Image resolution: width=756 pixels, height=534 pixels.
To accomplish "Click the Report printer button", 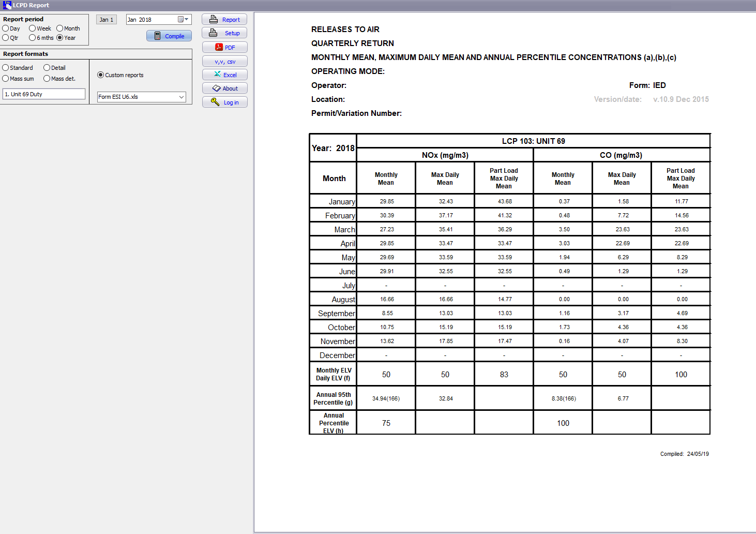I will pyautogui.click(x=224, y=20).
